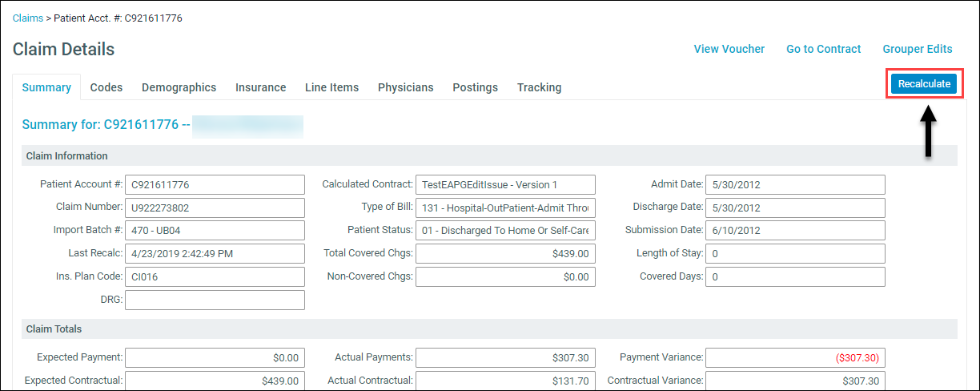980x391 pixels.
Task: Select the Physicians tab
Action: click(406, 87)
